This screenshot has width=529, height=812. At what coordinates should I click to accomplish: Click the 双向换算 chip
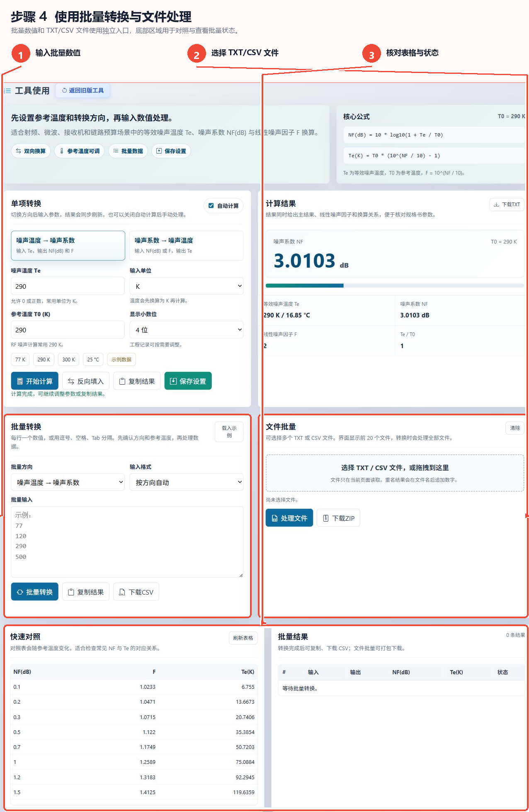pos(31,151)
